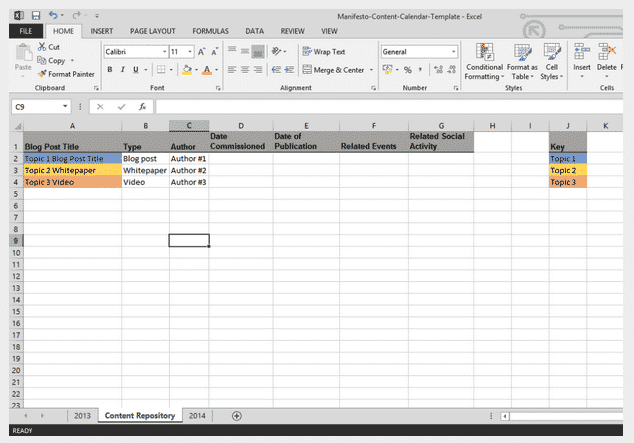Click Decrease Indent icon
Viewport: 634px width, 443px height.
(x=276, y=70)
